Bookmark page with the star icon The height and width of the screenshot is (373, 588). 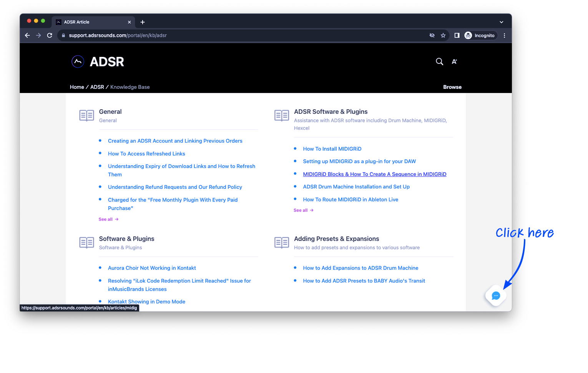[x=443, y=35]
